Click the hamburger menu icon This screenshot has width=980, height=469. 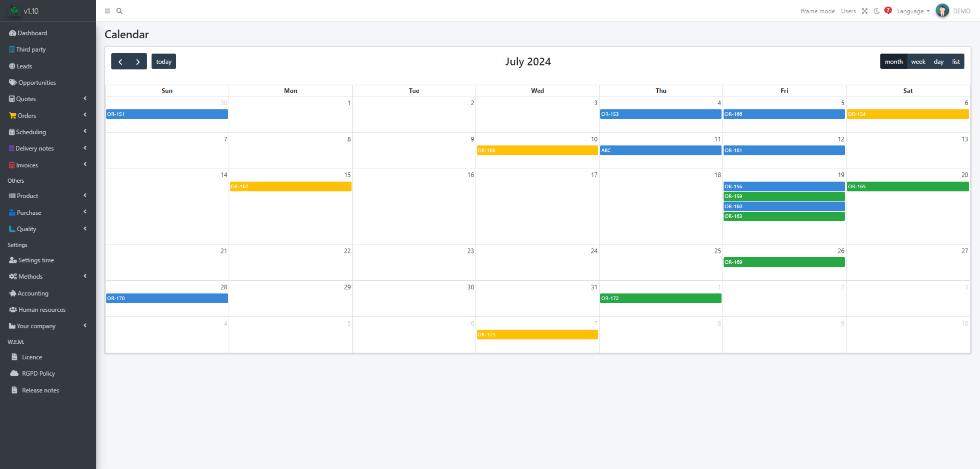(x=108, y=11)
